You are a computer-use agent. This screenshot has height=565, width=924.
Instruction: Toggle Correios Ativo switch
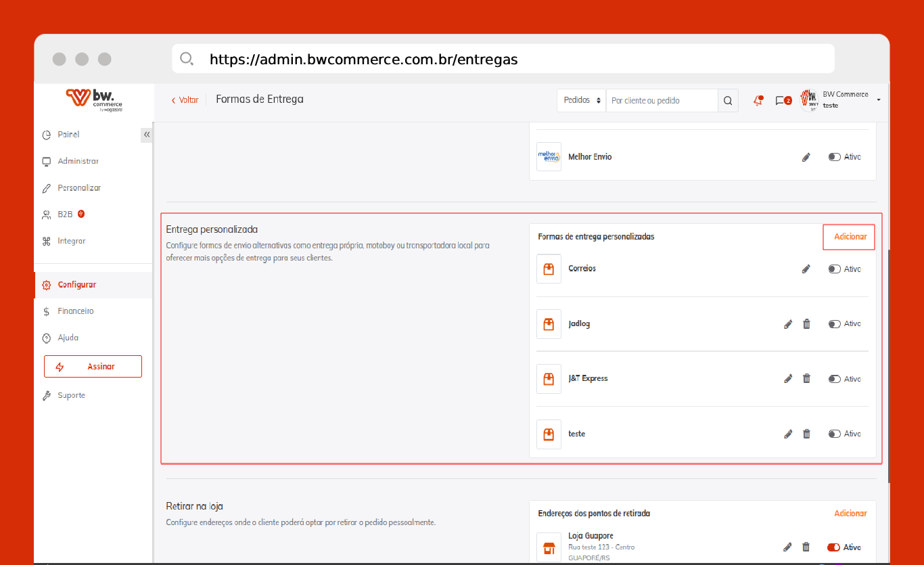pyautogui.click(x=834, y=269)
